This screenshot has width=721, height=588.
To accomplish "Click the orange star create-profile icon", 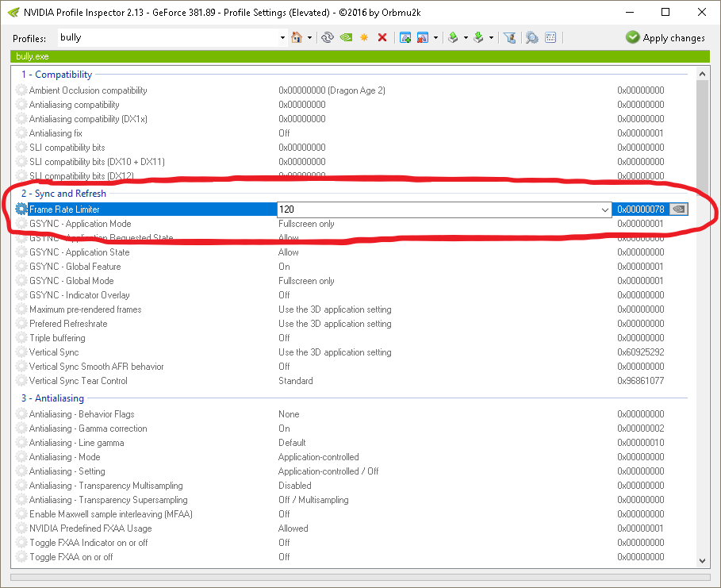I will pyautogui.click(x=364, y=38).
